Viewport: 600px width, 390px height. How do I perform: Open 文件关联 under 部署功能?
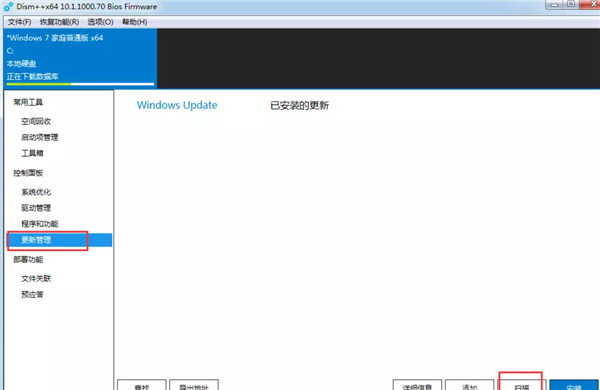(x=36, y=279)
